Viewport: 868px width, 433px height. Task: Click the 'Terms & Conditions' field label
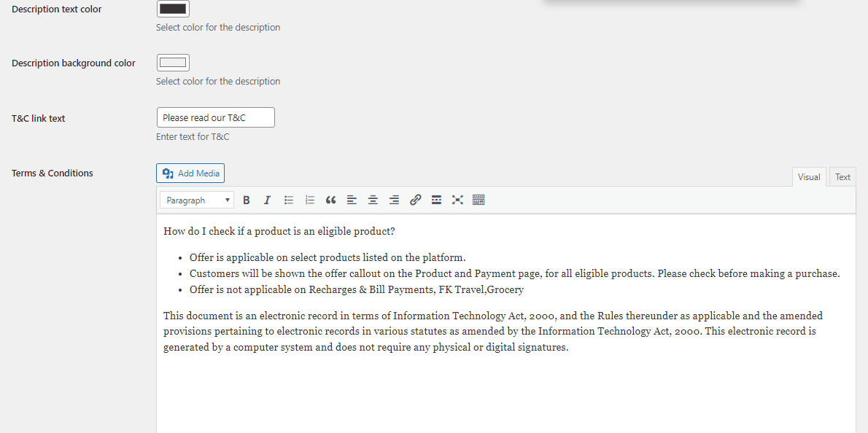coord(53,173)
